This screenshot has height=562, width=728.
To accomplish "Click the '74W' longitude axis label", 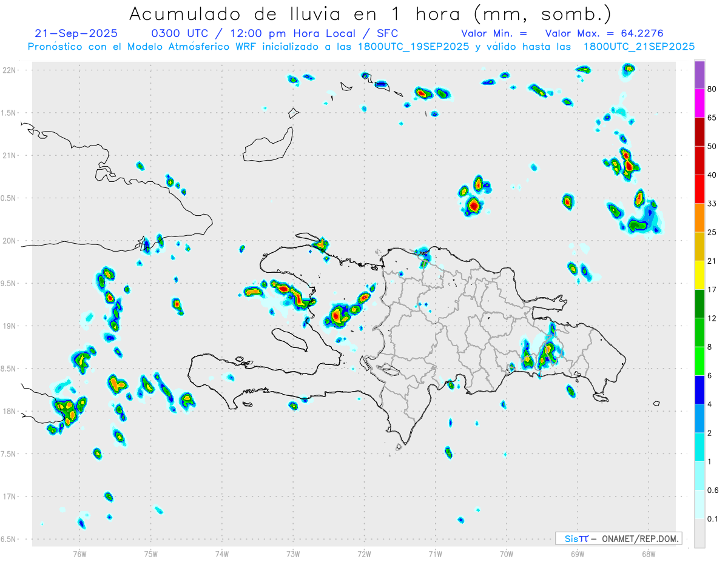I will pos(222,554).
